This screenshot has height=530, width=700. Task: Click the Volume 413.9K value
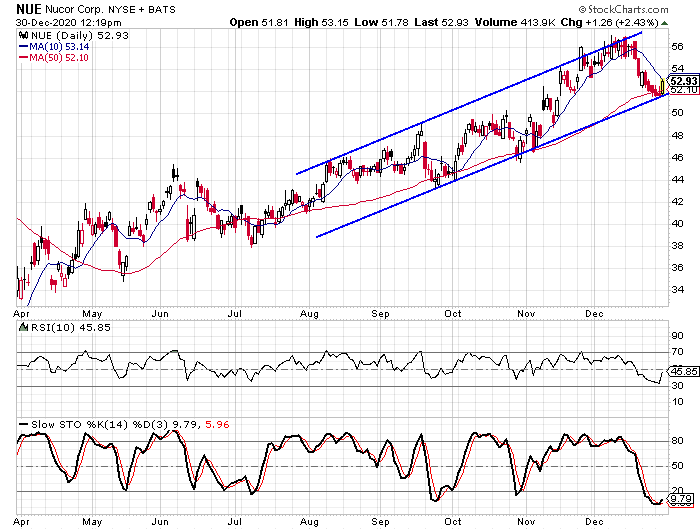pyautogui.click(x=515, y=22)
